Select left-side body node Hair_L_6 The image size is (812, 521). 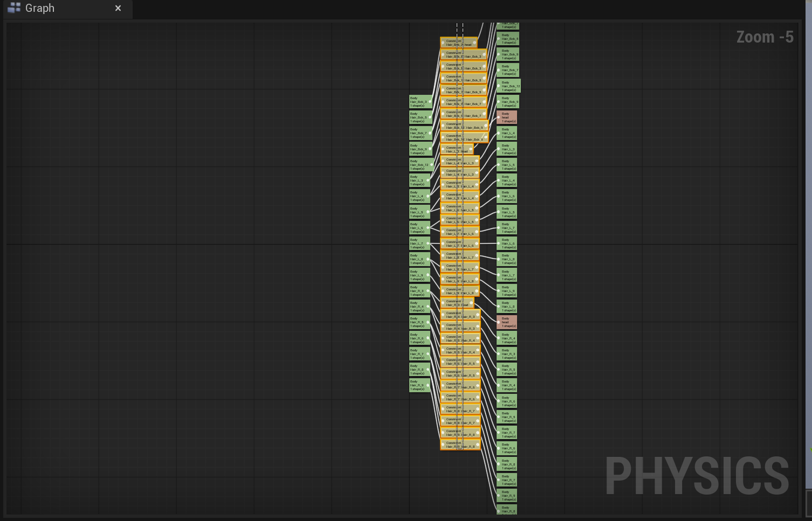point(420,228)
